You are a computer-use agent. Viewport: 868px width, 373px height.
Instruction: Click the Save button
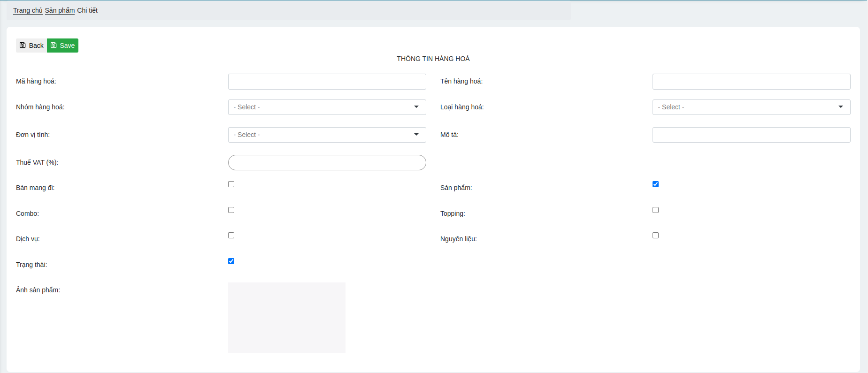(x=63, y=46)
